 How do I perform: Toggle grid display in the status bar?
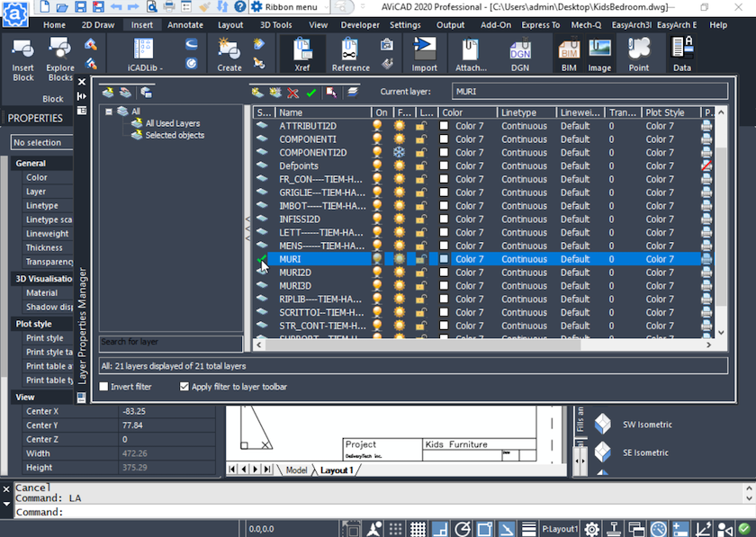tap(418, 529)
